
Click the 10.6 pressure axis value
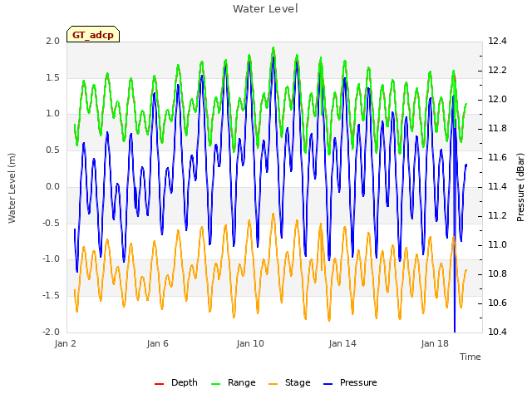[497, 303]
